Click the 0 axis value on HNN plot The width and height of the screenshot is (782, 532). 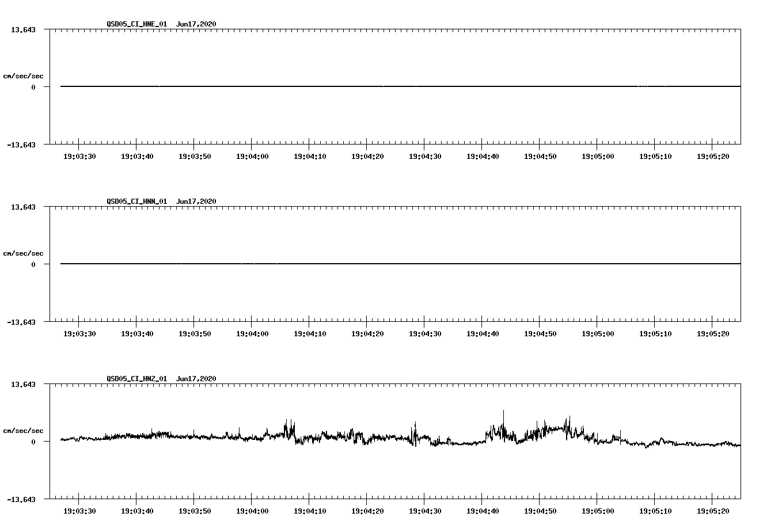(x=33, y=264)
